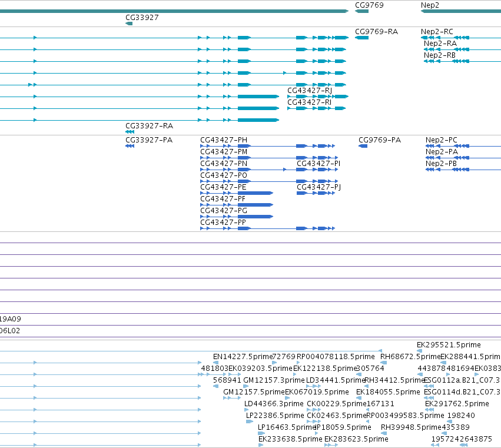This screenshot has height=448, width=501.
Task: Click the EK122138.5prime EST label
Action: coord(324,369)
